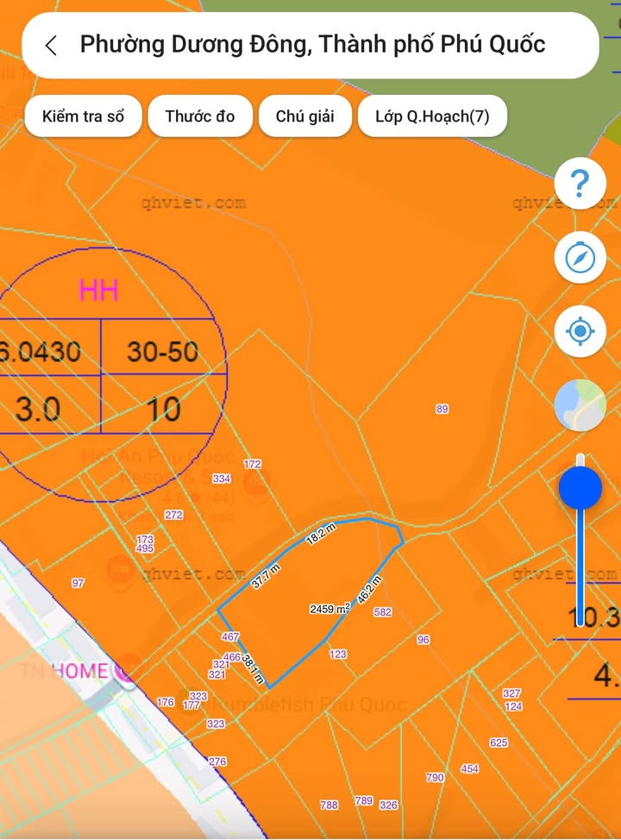Select parcel number 124
The height and width of the screenshot is (840, 621).
click(513, 706)
